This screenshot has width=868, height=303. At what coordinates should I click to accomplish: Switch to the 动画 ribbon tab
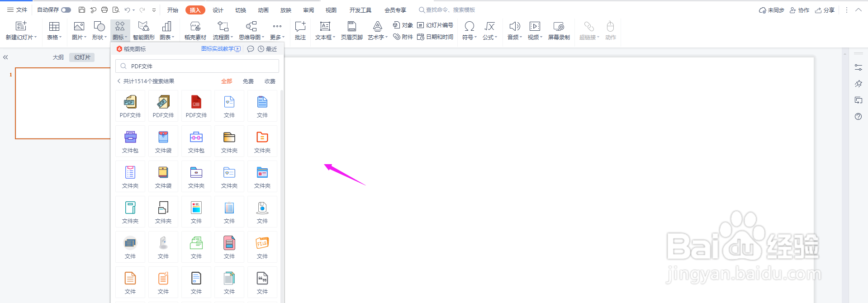(263, 10)
